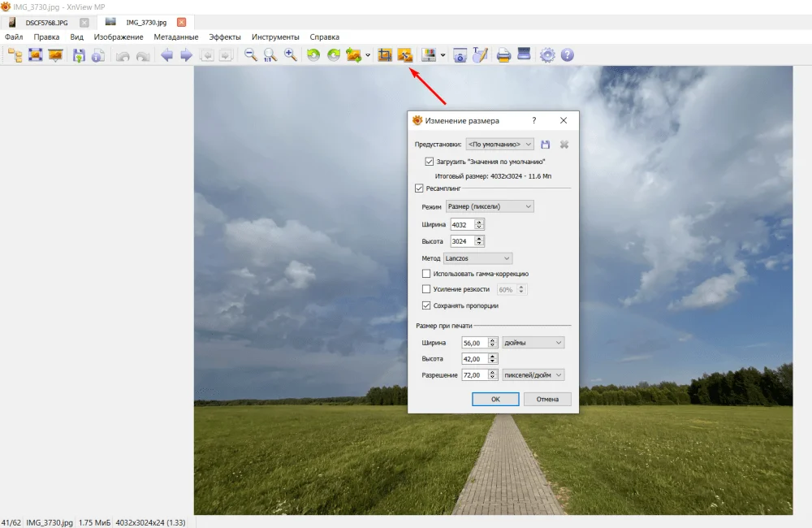Expand the Предустановки presets dropdown

[x=500, y=145]
